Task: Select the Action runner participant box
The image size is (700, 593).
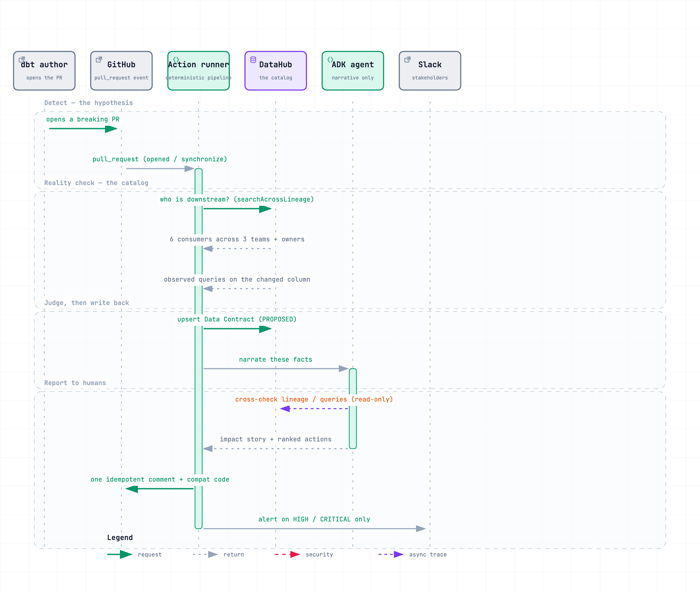Action: click(x=199, y=71)
